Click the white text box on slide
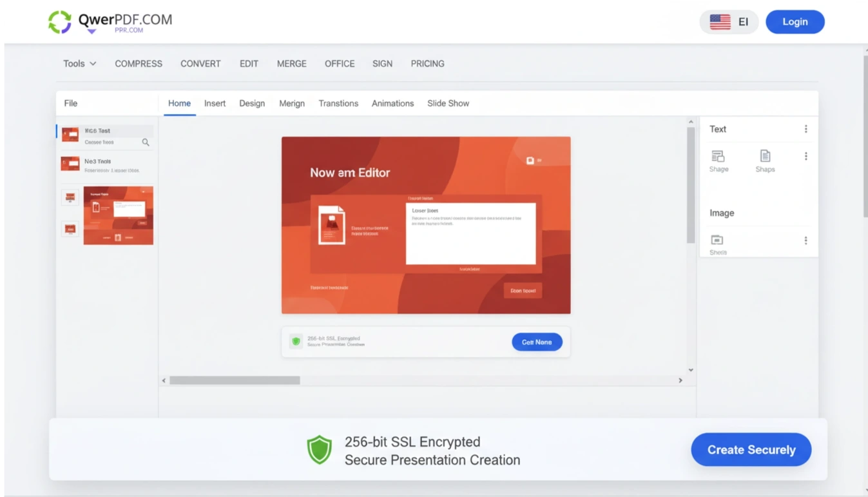Screen dimensions: 868x497 470,234
